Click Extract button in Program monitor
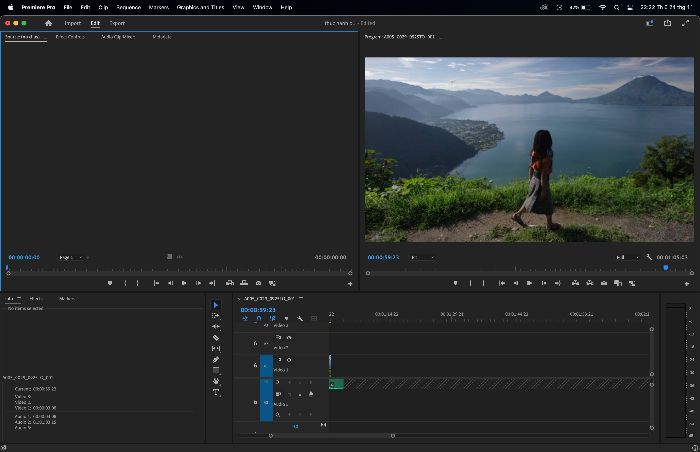Image resolution: width=700 pixels, height=452 pixels. (590, 283)
